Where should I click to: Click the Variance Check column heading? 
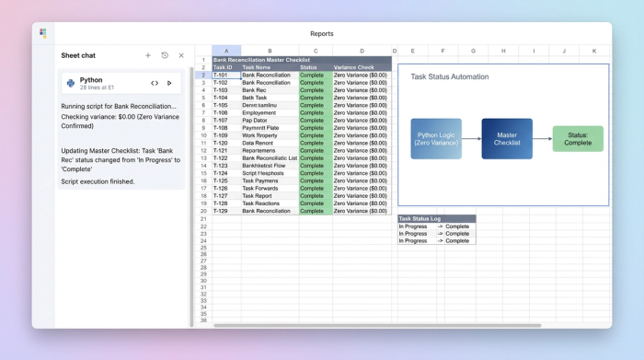[362, 67]
